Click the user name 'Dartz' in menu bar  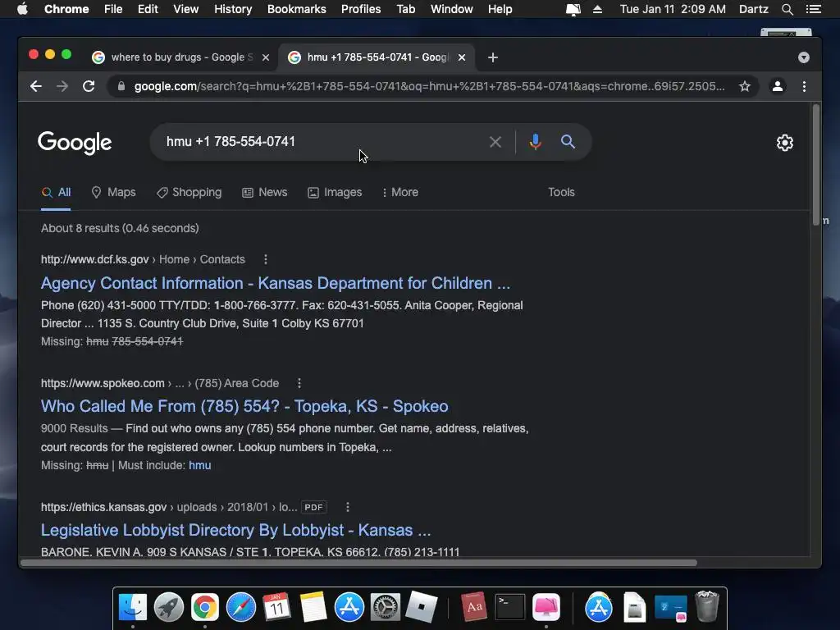753,9
